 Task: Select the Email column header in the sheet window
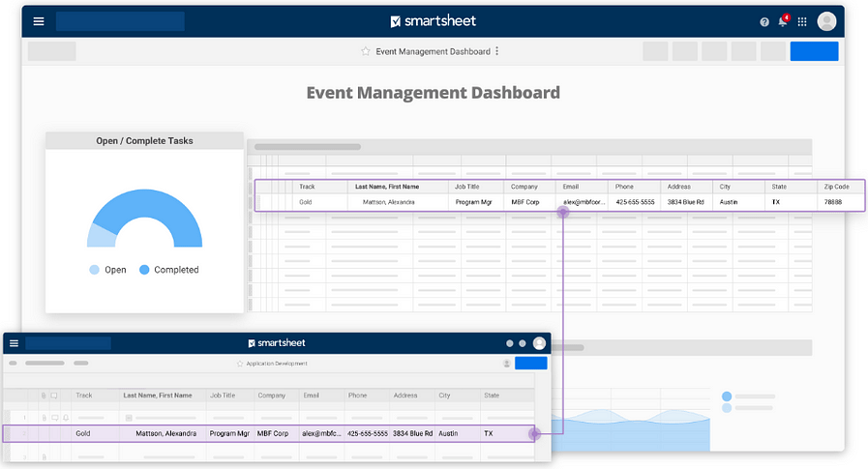pyautogui.click(x=312, y=396)
